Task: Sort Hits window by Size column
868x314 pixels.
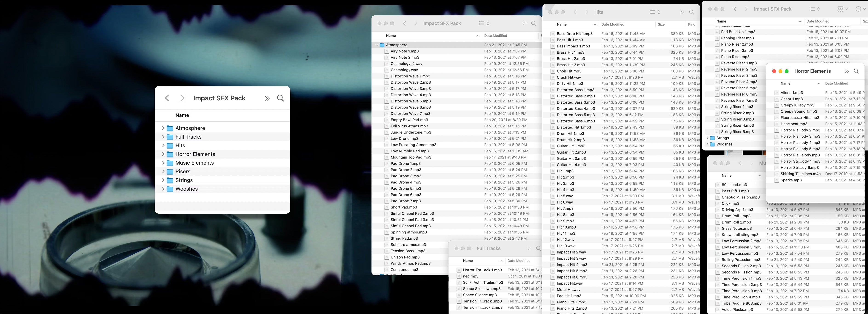Action: pos(661,24)
